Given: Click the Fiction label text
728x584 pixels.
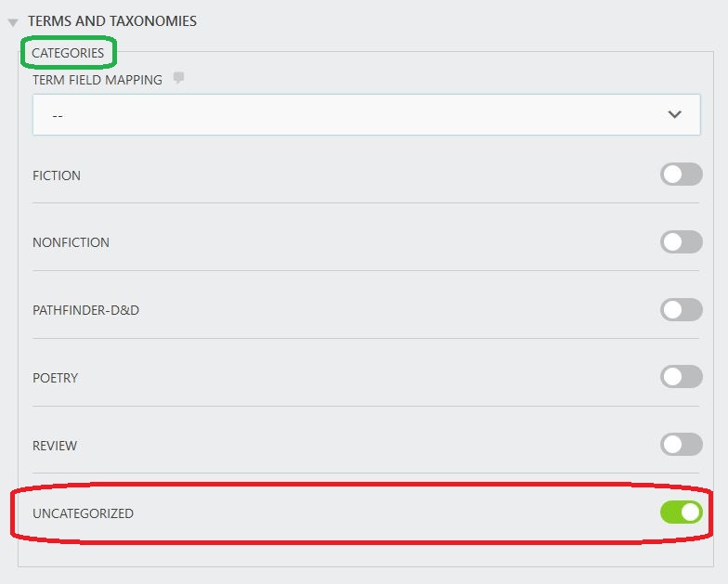Looking at the screenshot, I should click(x=57, y=175).
